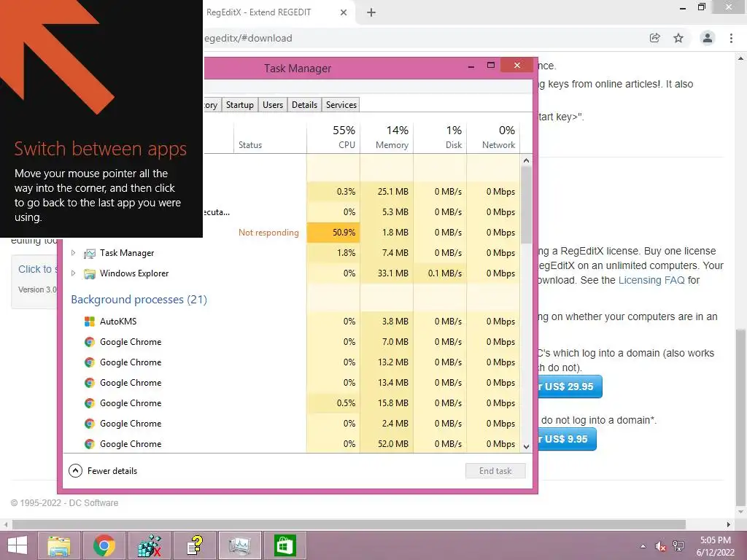Click Chrome page vertical scrollbar thumb
This screenshot has height=560, width=747.
pyautogui.click(x=740, y=417)
